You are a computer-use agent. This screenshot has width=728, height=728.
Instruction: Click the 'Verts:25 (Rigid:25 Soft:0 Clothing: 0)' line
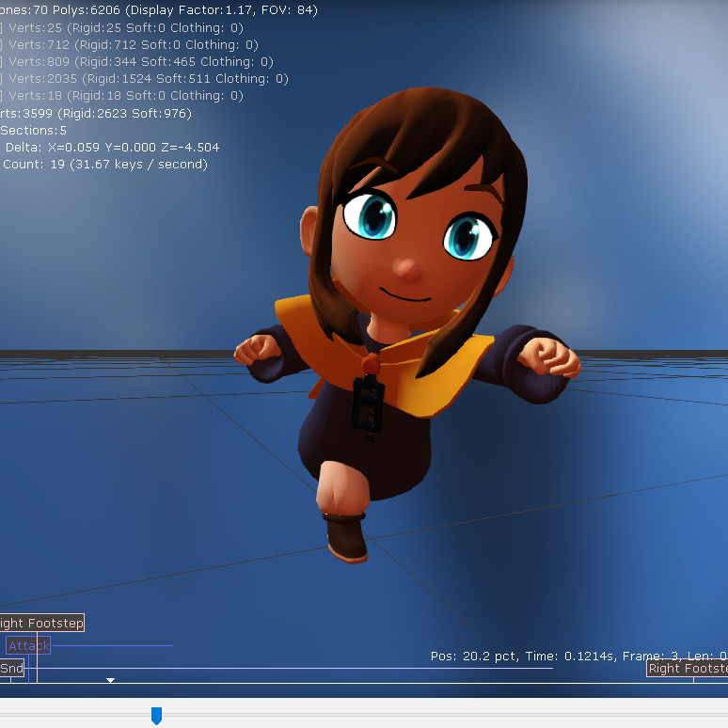coord(126,28)
